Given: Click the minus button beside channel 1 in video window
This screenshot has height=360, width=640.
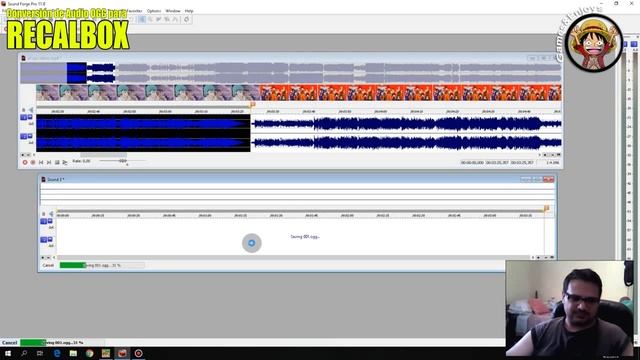Looking at the screenshot, I should coord(30,118).
